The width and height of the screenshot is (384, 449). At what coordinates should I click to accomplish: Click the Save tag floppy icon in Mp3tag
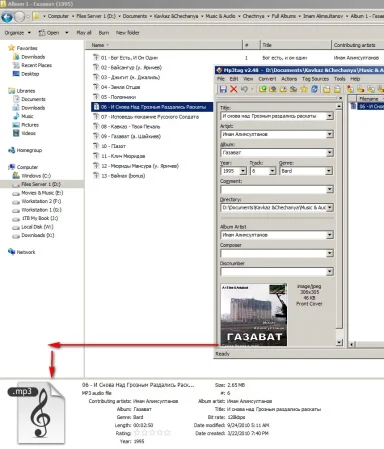coord(223,89)
